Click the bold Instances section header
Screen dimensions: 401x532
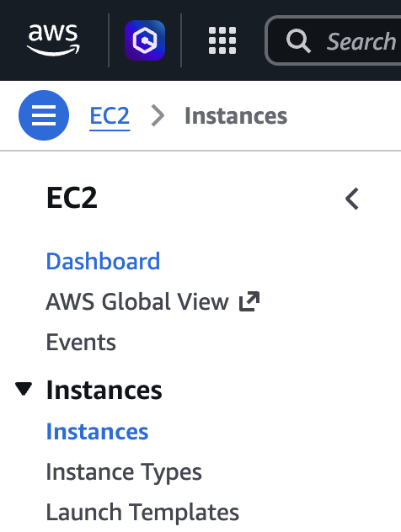[x=104, y=391]
